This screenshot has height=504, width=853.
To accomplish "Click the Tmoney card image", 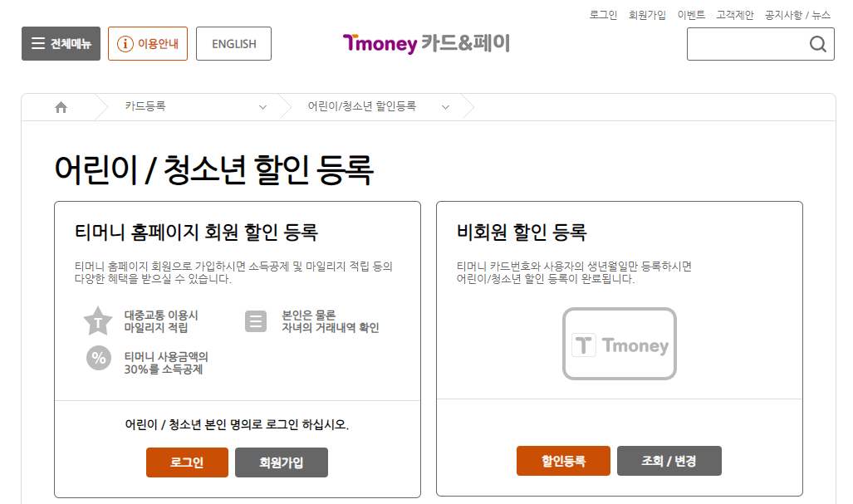I will click(x=620, y=344).
